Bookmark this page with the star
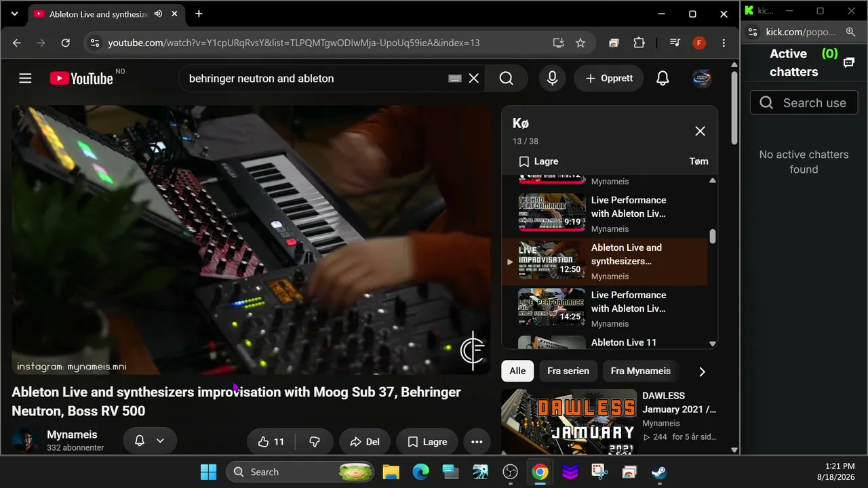The width and height of the screenshot is (868, 488). pos(580,43)
